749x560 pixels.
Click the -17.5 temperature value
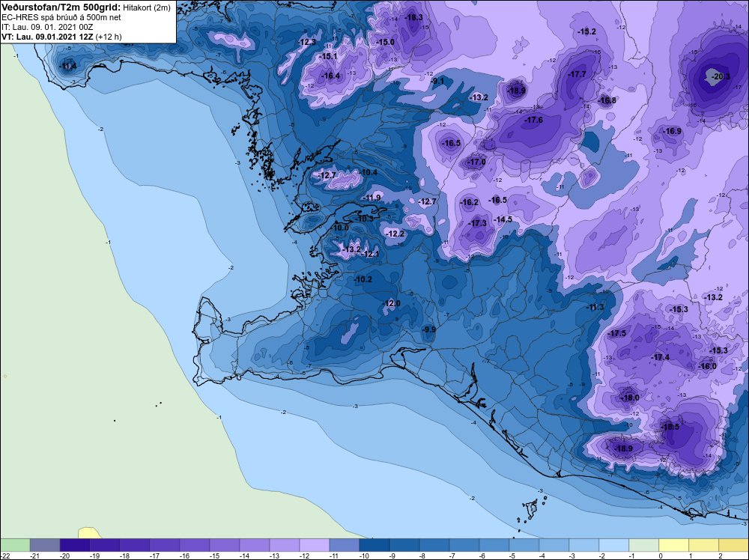616,333
